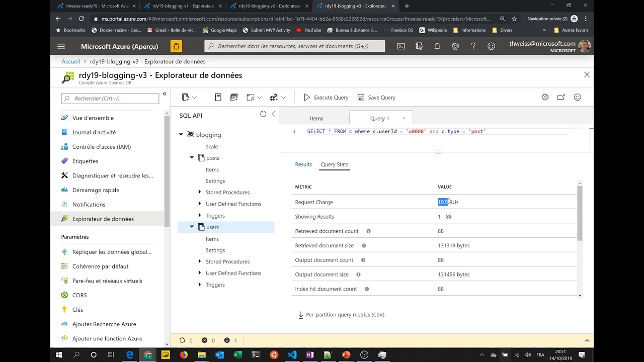Image resolution: width=644 pixels, height=362 pixels.
Task: Collapse the posts container node
Action: (x=192, y=157)
